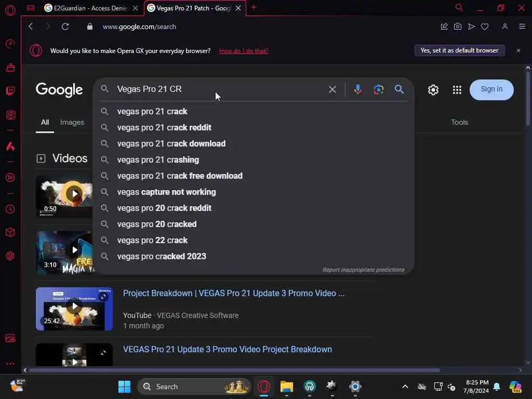Open GX Cleaner icon in sidebar
The width and height of the screenshot is (532, 399).
click(x=10, y=68)
